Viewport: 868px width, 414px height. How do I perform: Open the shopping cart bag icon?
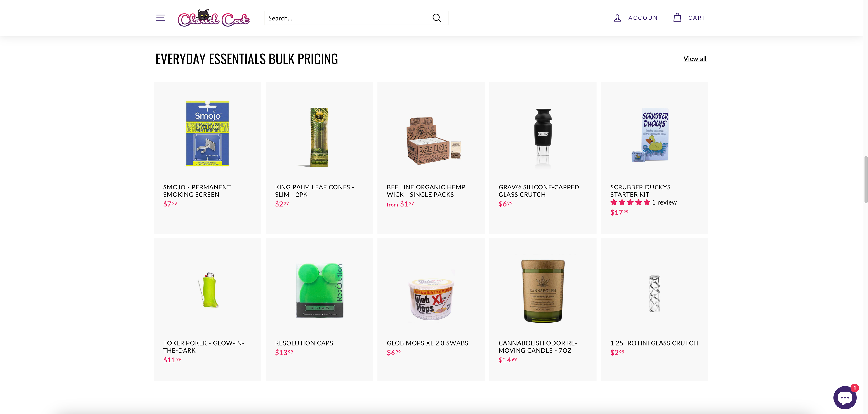coord(677,18)
